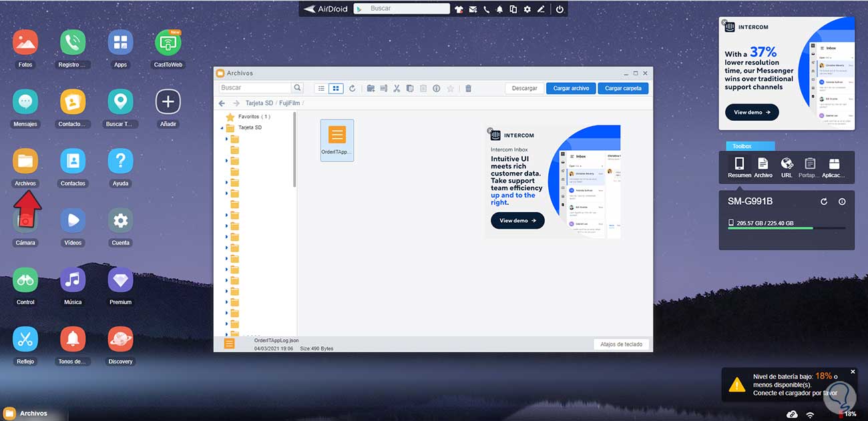Image resolution: width=868 pixels, height=421 pixels.
Task: Click the device details icon beside SM-G991B
Action: [841, 201]
